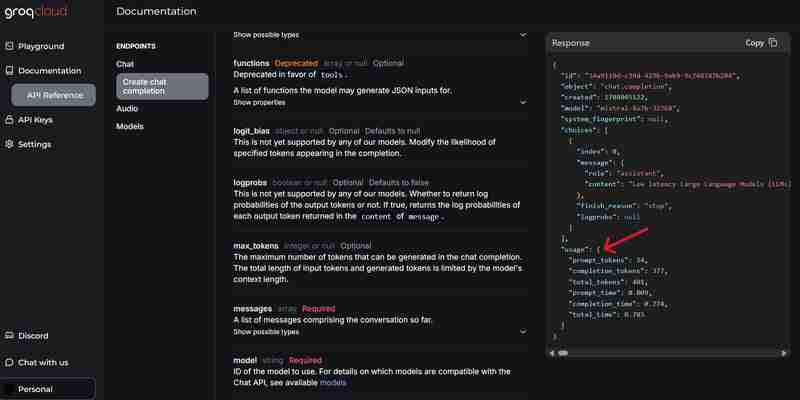Click the Required label on messages
This screenshot has height=400, width=800.
(318, 309)
